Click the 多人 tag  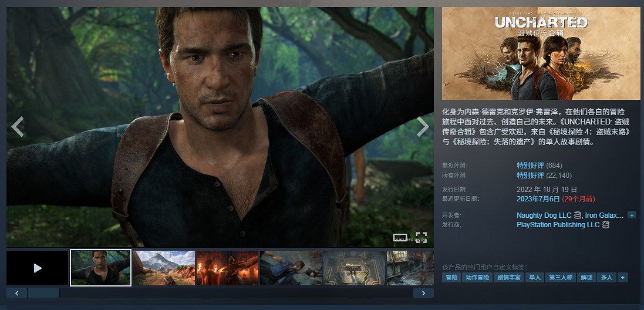[x=606, y=278]
